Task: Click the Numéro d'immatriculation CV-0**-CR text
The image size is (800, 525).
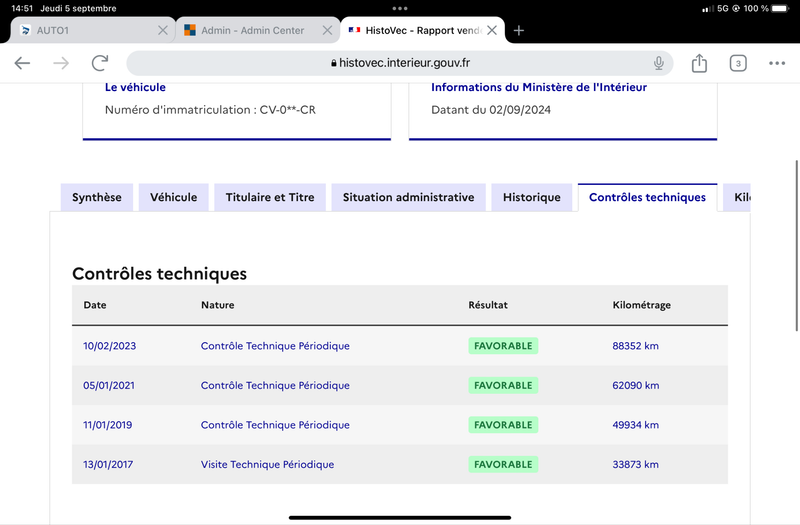Action: click(210, 110)
